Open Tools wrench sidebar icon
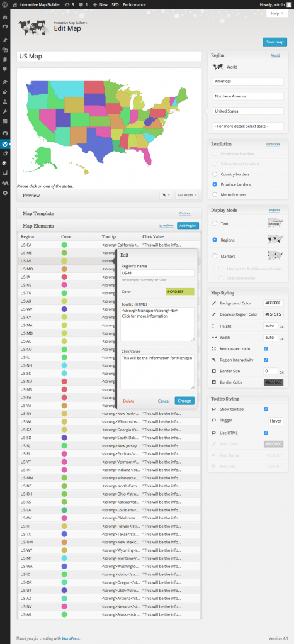The height and width of the screenshot is (644, 294). pos(5,112)
